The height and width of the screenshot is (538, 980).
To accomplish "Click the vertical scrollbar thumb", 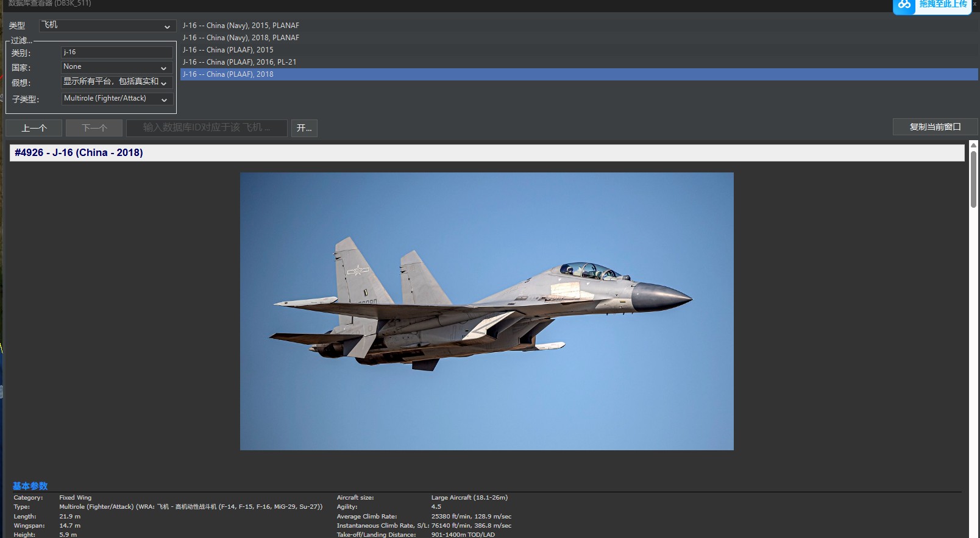I will [973, 180].
